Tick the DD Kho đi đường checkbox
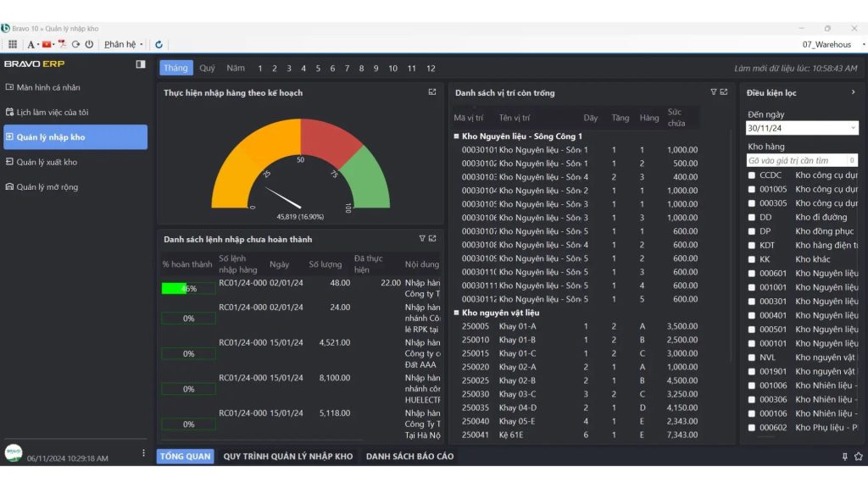 click(x=752, y=218)
